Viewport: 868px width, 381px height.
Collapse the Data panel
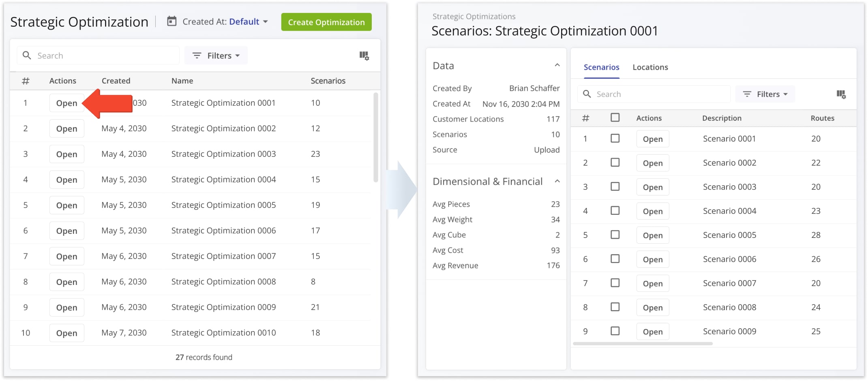pyautogui.click(x=558, y=65)
